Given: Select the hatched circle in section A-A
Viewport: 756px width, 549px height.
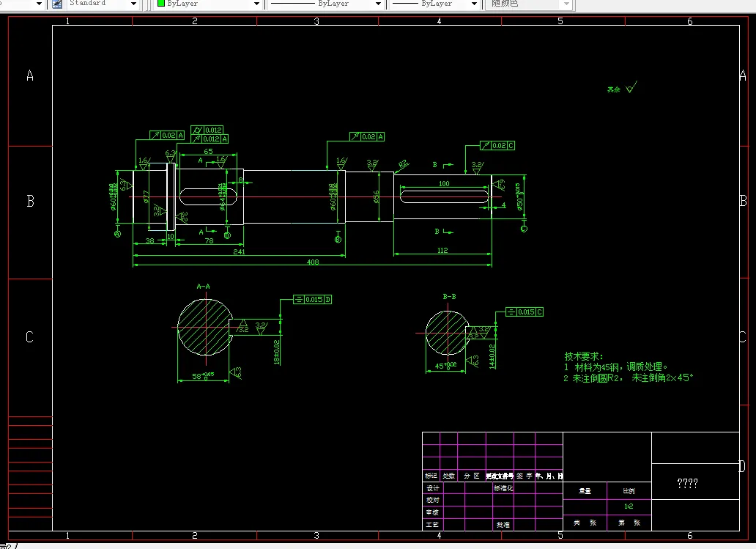Looking at the screenshot, I should click(205, 327).
